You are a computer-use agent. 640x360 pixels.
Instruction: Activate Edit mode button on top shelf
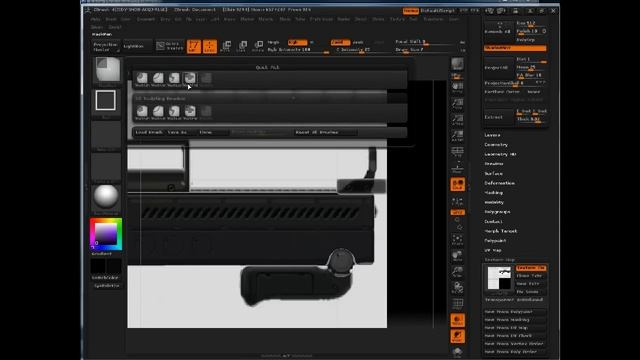(x=194, y=46)
